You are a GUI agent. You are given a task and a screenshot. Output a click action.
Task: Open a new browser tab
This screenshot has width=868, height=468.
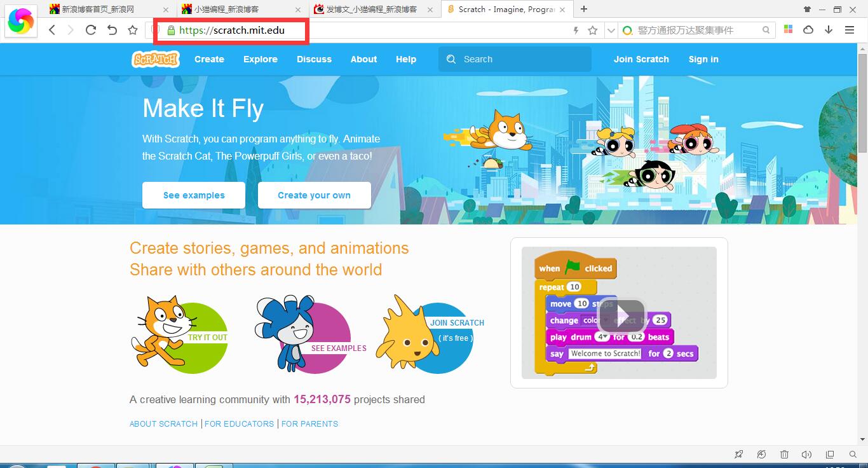pos(584,9)
